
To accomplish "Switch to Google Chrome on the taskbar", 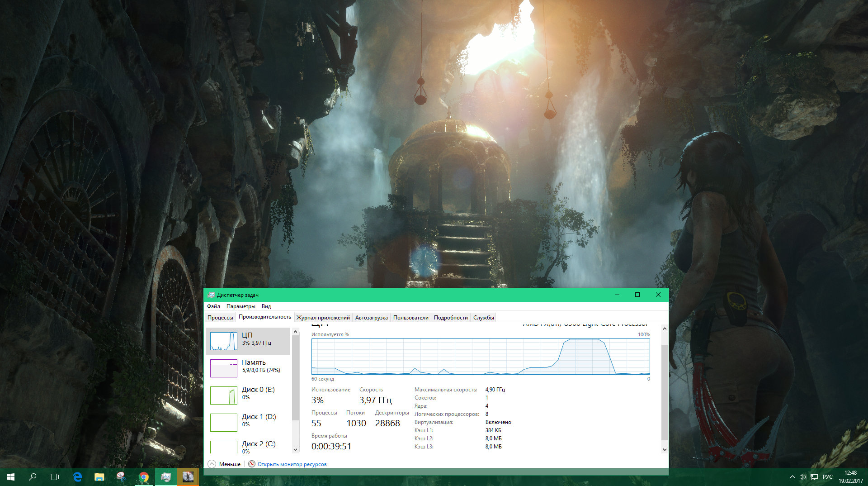I will coord(143,477).
